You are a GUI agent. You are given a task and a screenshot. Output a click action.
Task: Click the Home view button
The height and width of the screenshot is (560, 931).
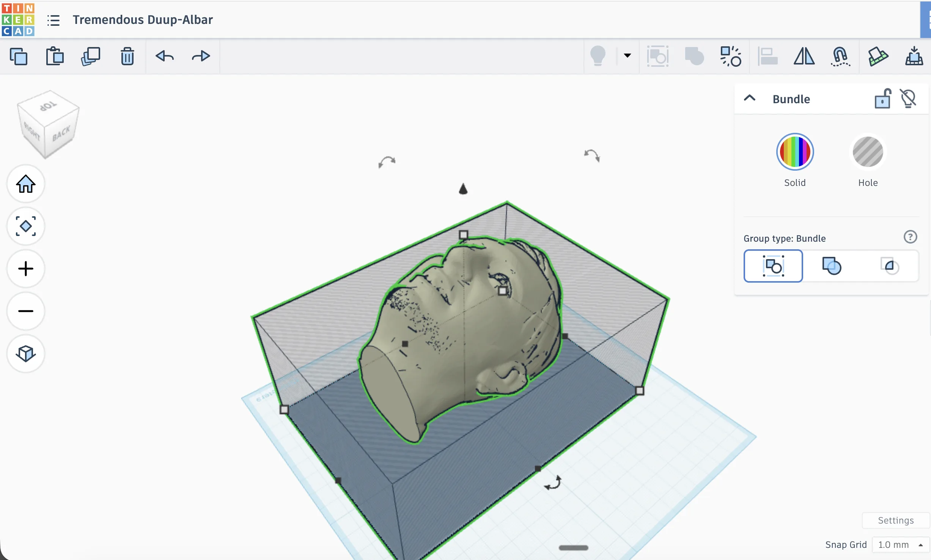click(x=26, y=184)
